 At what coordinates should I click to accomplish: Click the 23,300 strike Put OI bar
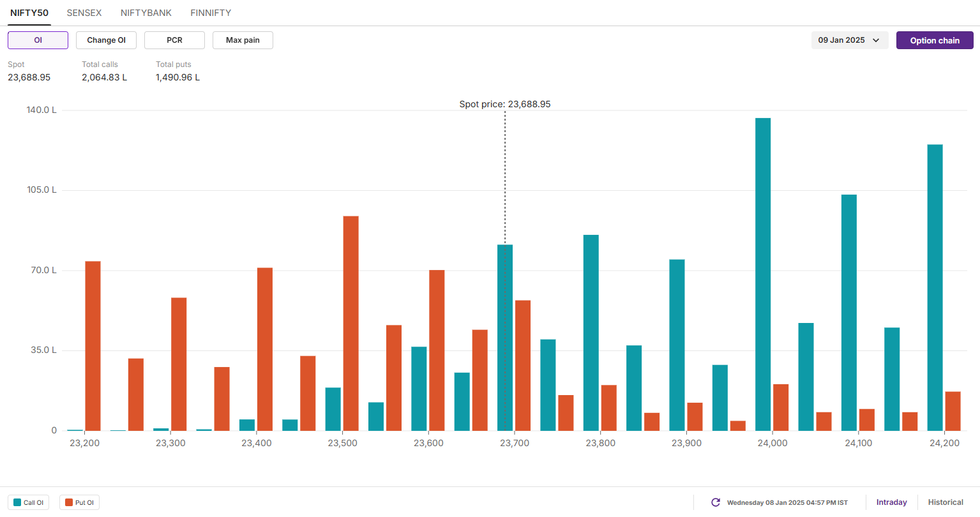click(x=179, y=364)
